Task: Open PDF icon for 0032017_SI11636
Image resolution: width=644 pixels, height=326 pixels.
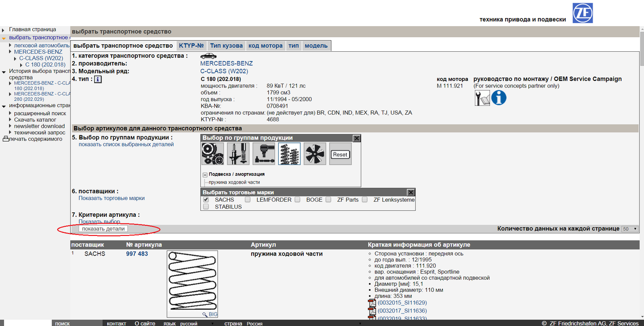Action: pos(372,311)
